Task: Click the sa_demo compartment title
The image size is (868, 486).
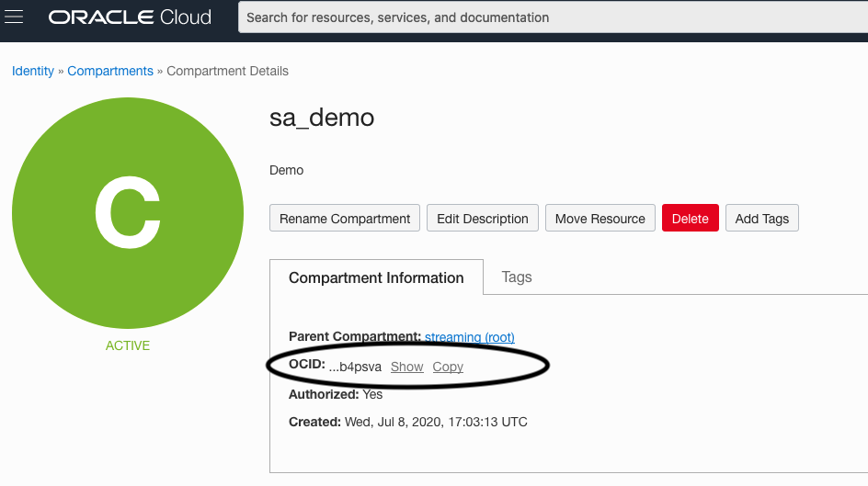Action: click(x=322, y=118)
